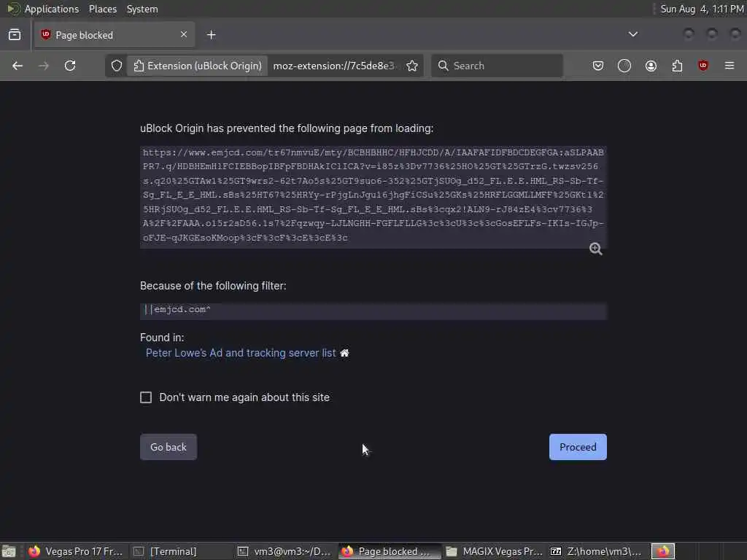This screenshot has height=560, width=747.
Task: Switch to the vm3@vm3:~/D... terminal window
Action: pyautogui.click(x=284, y=551)
